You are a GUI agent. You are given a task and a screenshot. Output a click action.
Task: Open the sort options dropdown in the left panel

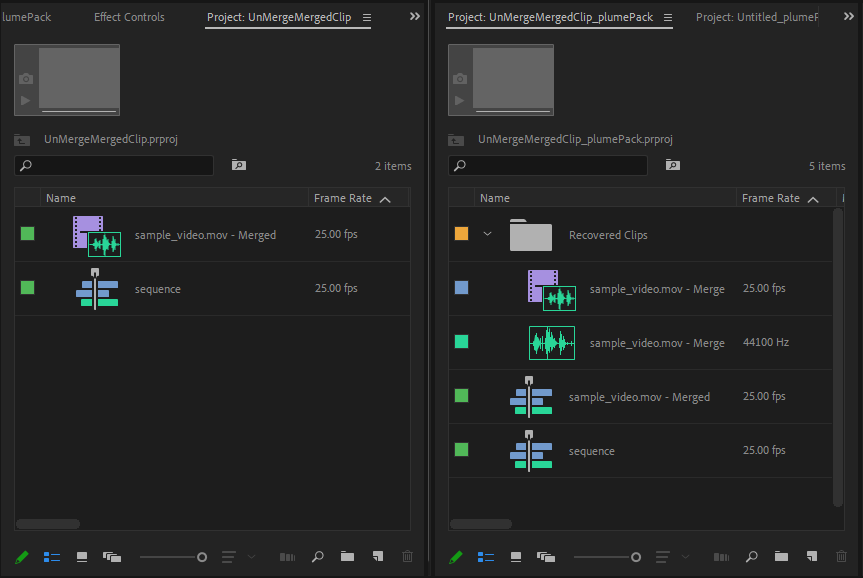[x=228, y=557]
